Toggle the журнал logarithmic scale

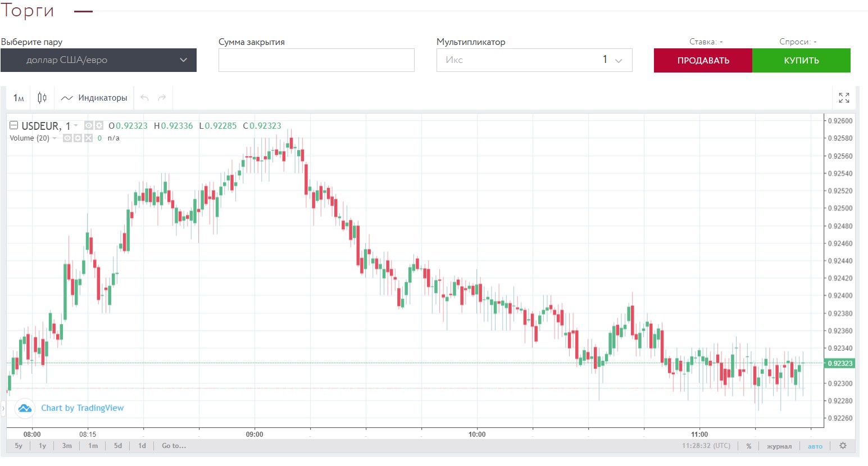coord(779,446)
